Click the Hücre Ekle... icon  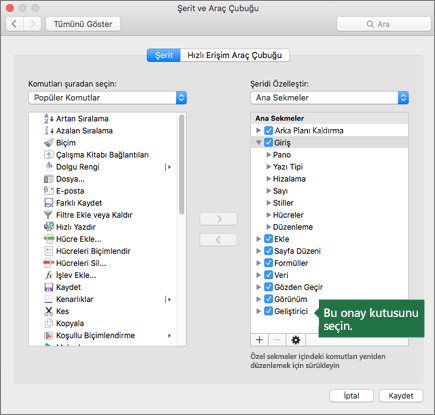[49, 239]
